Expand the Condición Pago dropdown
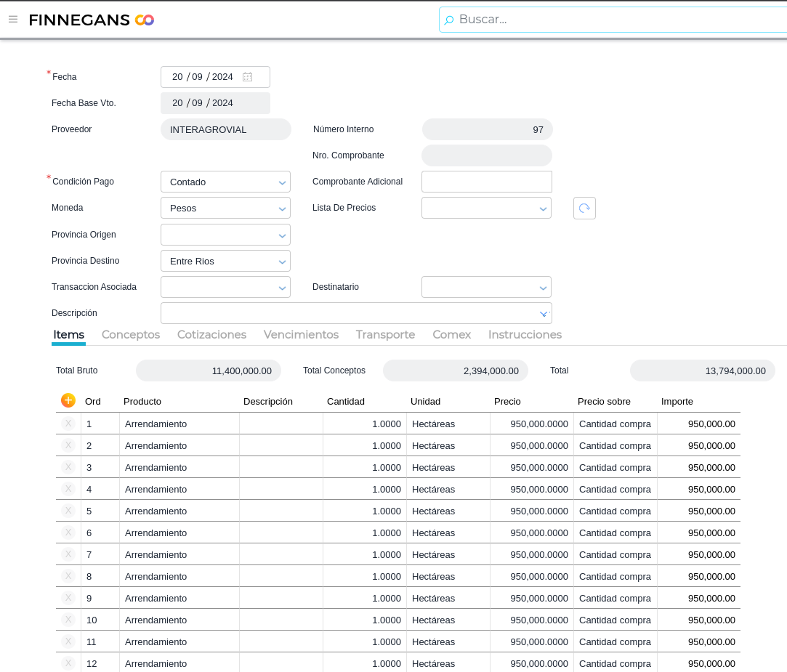 click(x=225, y=182)
